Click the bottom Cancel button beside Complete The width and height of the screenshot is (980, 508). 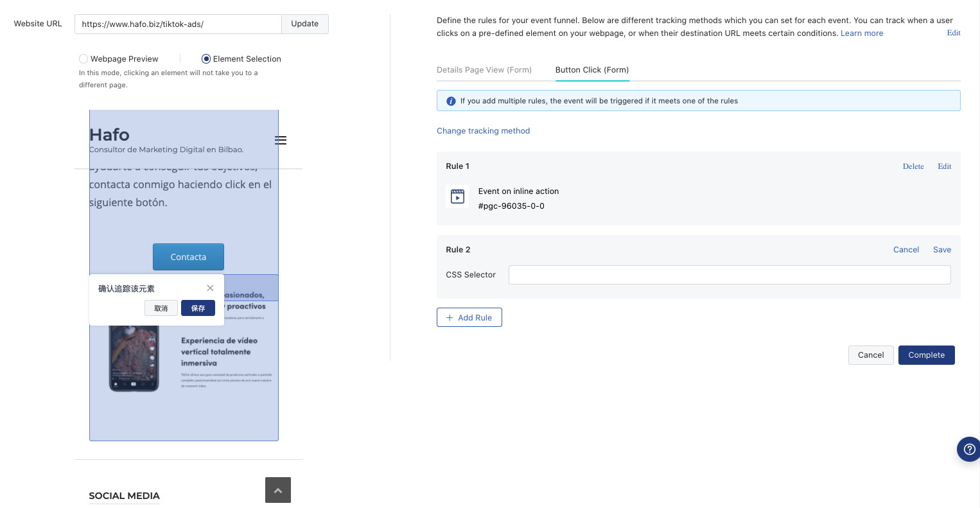pyautogui.click(x=871, y=355)
